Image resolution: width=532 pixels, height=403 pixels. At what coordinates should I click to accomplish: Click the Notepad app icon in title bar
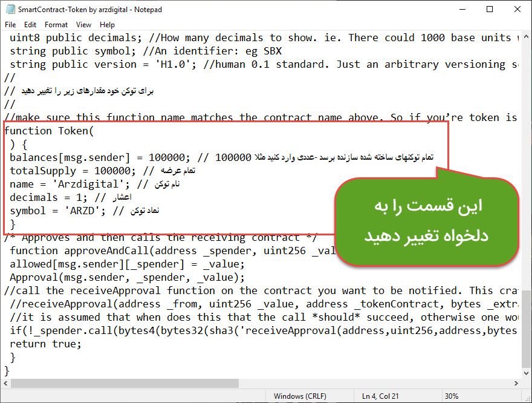pyautogui.click(x=9, y=10)
